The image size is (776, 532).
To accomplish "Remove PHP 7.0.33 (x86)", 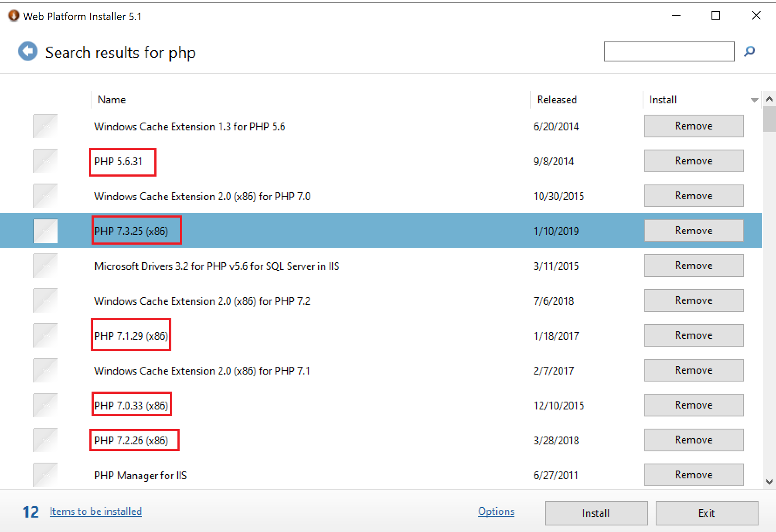I will point(694,405).
